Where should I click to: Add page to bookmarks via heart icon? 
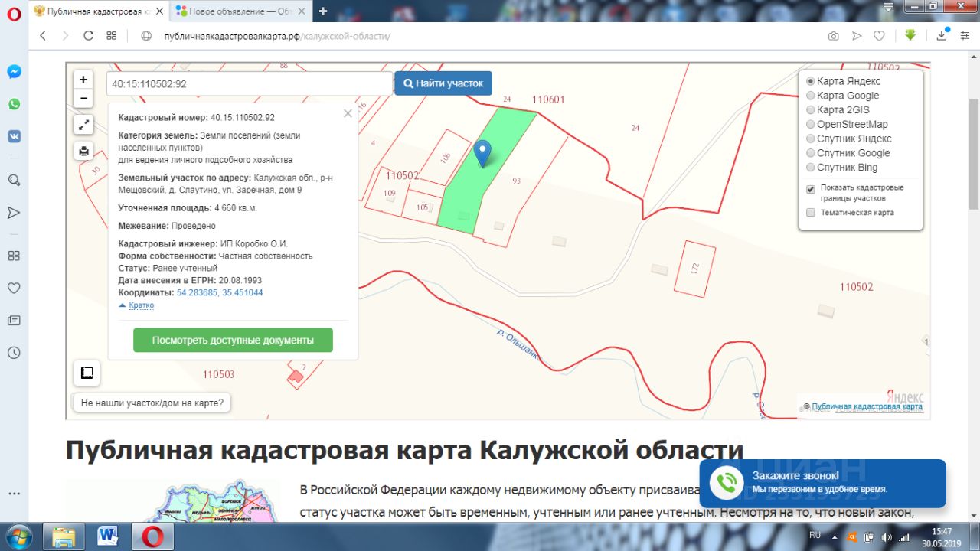point(880,36)
